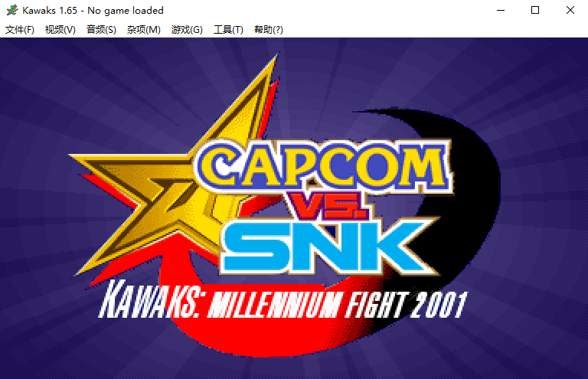The height and width of the screenshot is (379, 588).
Task: Close the Kawaks emulator window
Action: click(570, 10)
